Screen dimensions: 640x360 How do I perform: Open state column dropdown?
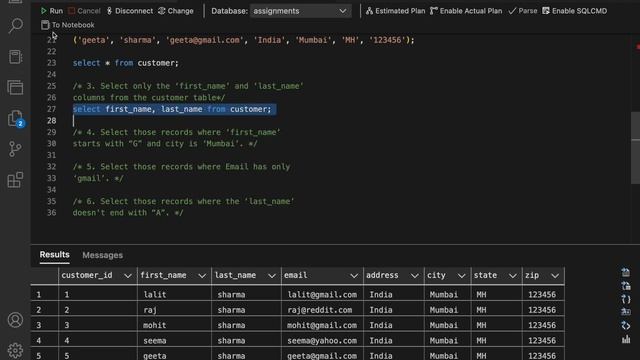point(513,276)
